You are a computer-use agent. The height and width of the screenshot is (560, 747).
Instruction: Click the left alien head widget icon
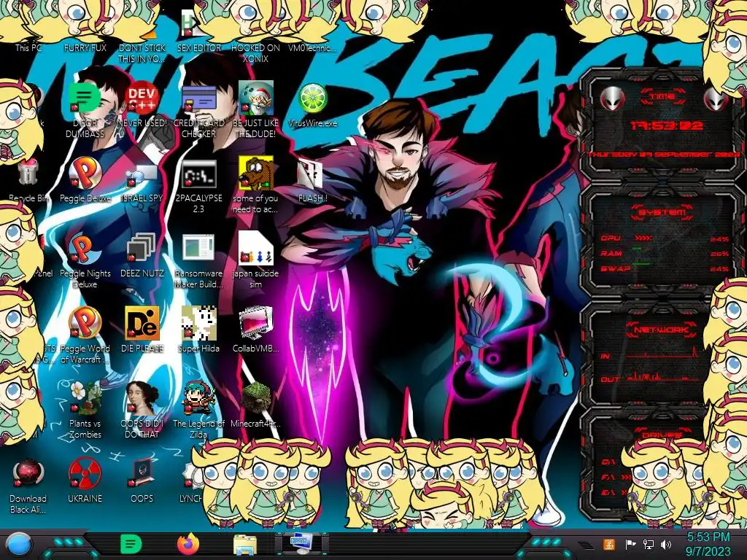tap(612, 99)
